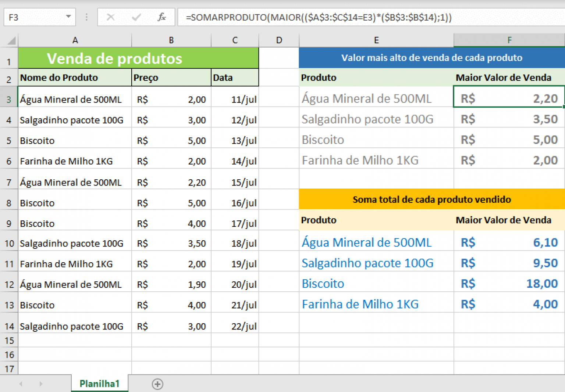
Task: Add a new sheet with plus icon
Action: pyautogui.click(x=157, y=384)
